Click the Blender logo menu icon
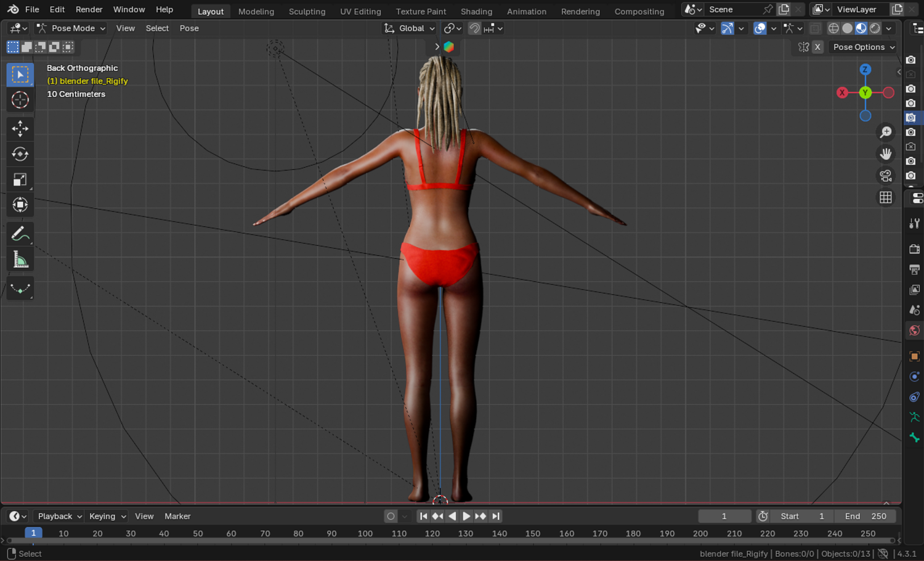 tap(13, 10)
